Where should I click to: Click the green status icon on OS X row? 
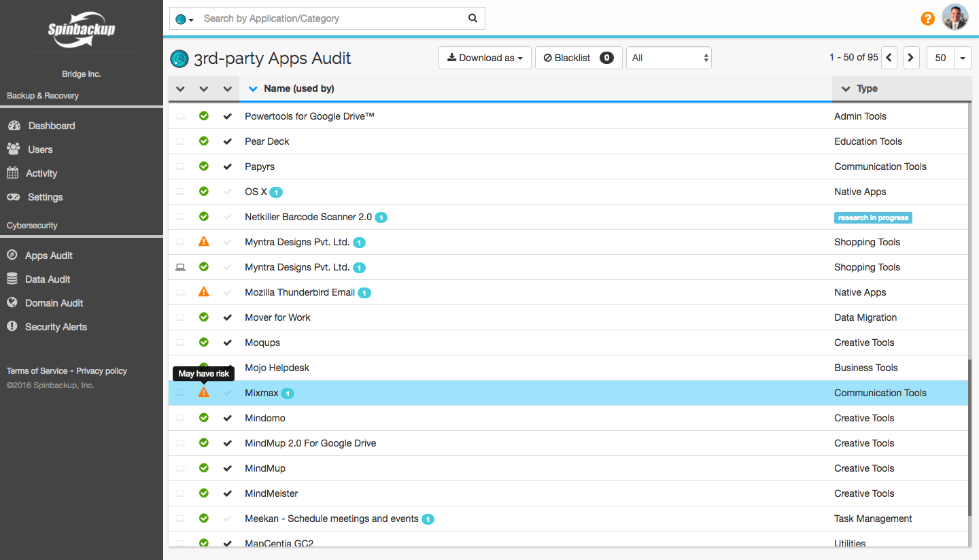pyautogui.click(x=204, y=192)
